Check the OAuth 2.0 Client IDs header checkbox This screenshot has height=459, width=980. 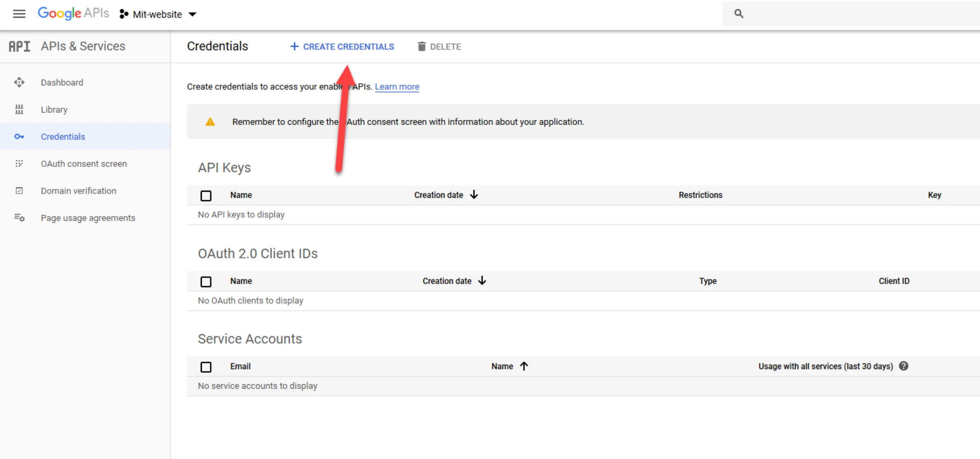(x=206, y=281)
